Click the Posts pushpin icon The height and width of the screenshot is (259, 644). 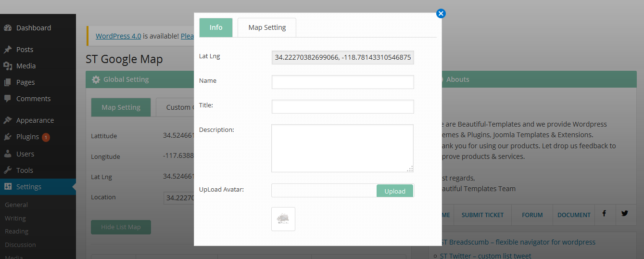click(8, 50)
